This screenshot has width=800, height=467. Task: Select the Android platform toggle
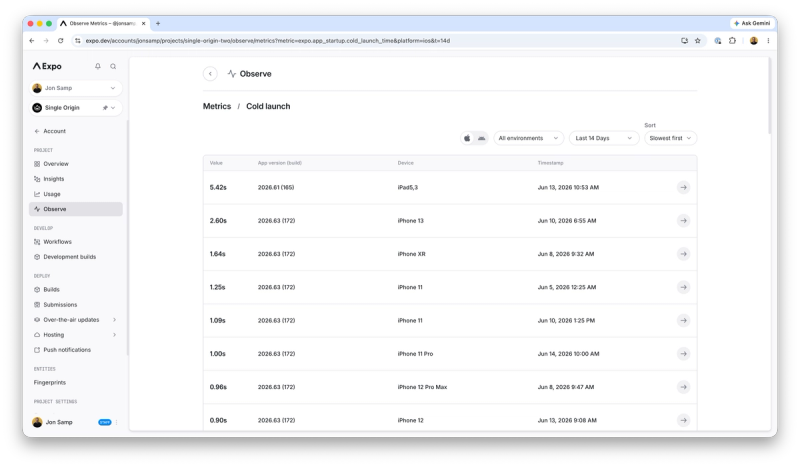[x=481, y=138]
